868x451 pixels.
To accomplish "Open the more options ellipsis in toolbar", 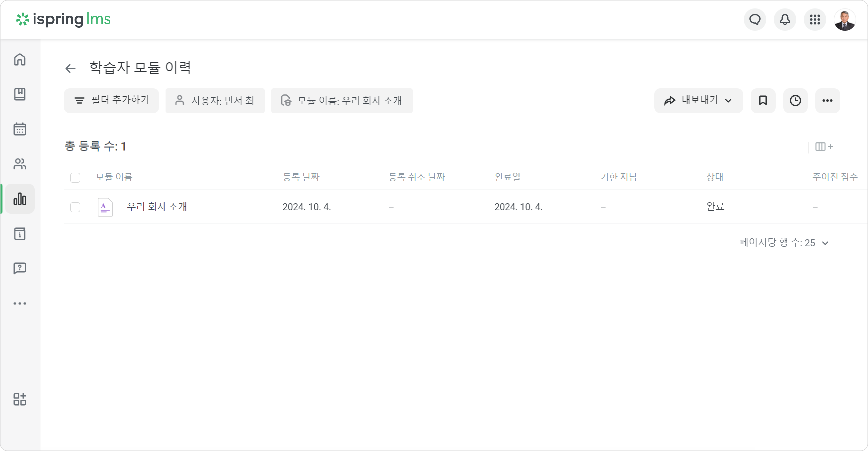I will (x=827, y=100).
